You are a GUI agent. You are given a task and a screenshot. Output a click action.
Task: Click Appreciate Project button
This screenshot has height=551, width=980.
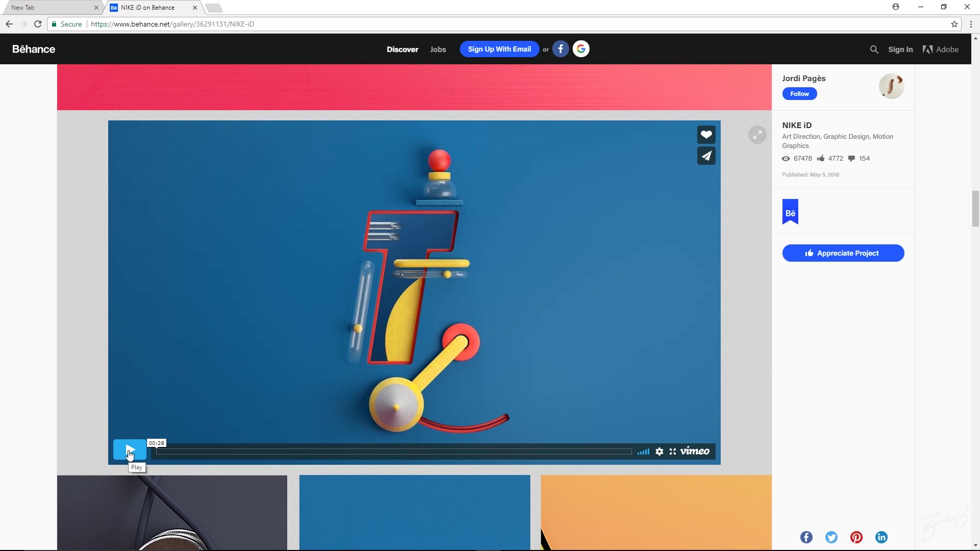click(x=843, y=253)
